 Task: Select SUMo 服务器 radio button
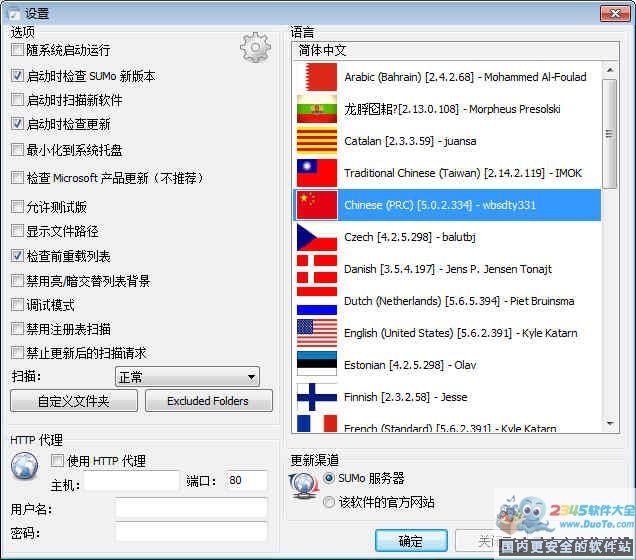[329, 478]
